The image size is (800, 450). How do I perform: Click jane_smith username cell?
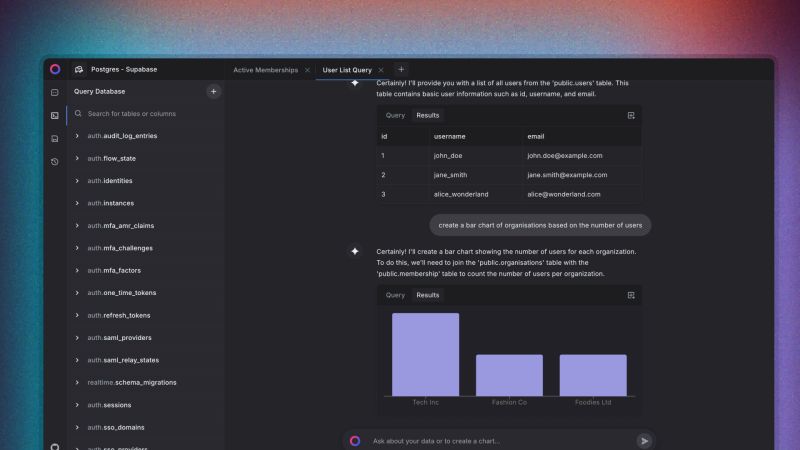click(x=451, y=175)
